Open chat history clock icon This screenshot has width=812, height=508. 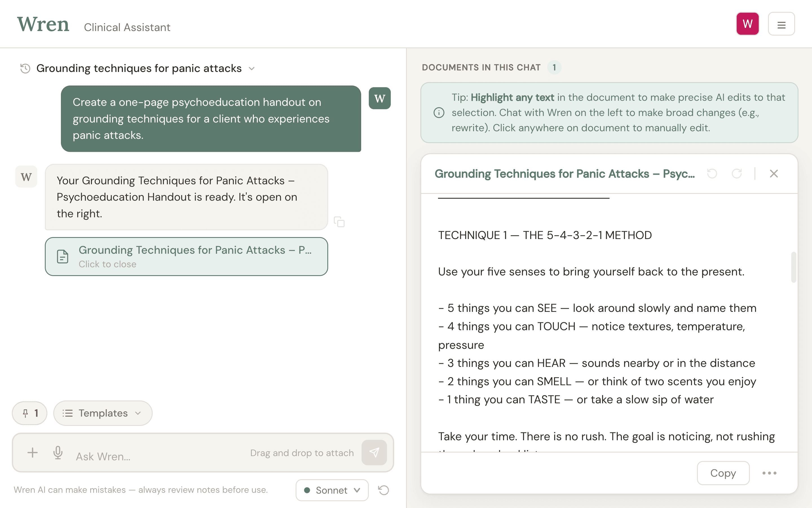(x=25, y=69)
